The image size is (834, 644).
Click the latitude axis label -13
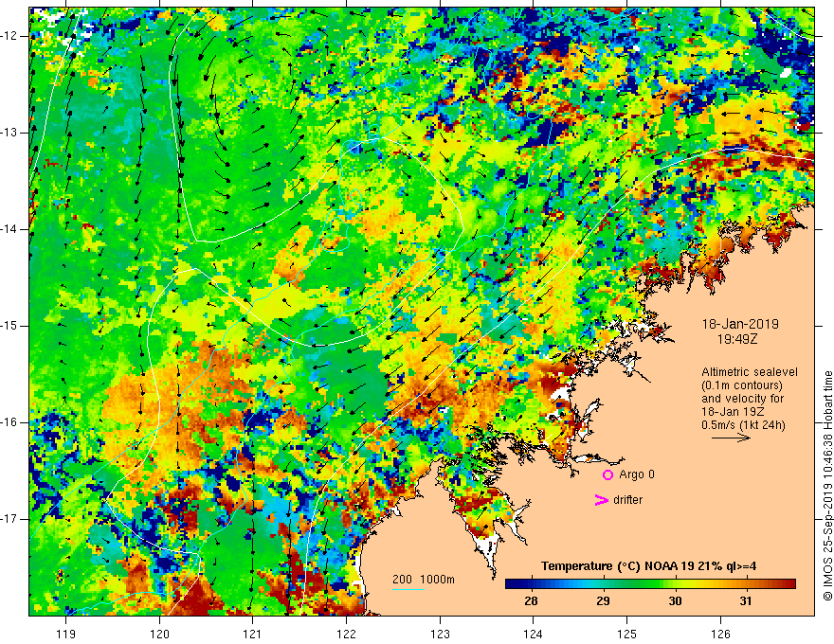(9, 133)
